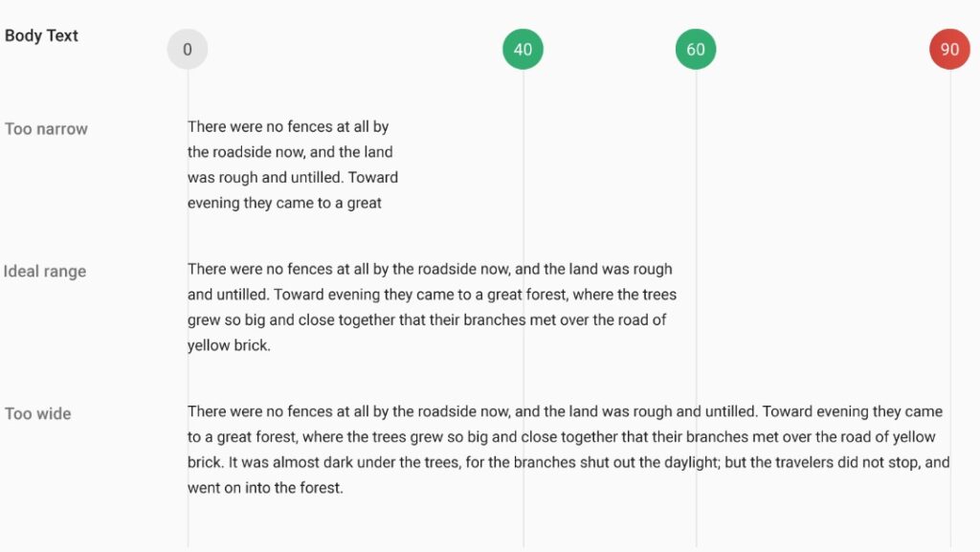Click 'the roadside now, and the land' line
The image size is (980, 552).
(x=290, y=152)
